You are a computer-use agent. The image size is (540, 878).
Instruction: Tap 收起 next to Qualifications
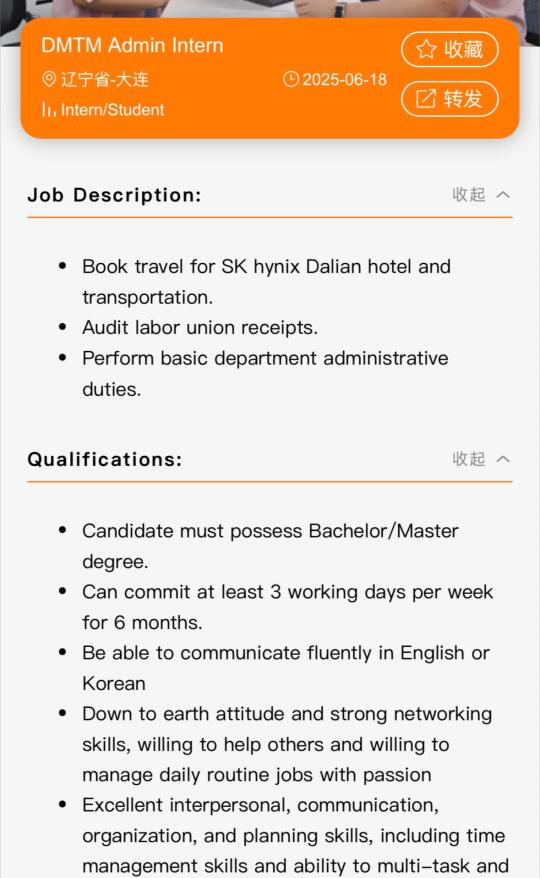point(469,459)
